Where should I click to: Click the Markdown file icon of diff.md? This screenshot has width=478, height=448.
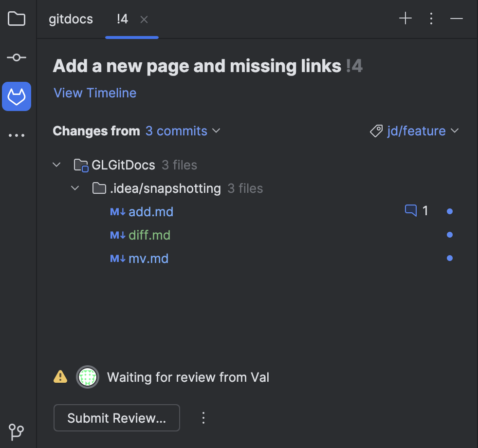click(x=118, y=235)
